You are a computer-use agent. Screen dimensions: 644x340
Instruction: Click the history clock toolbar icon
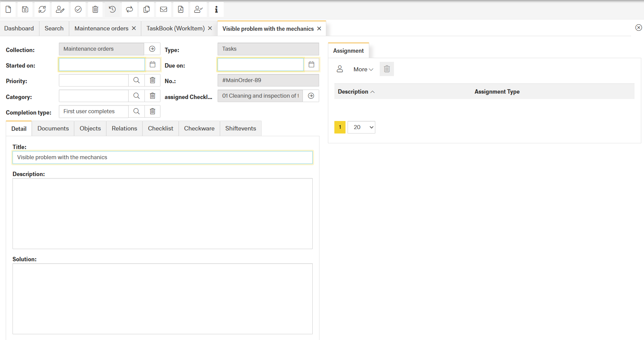[112, 9]
